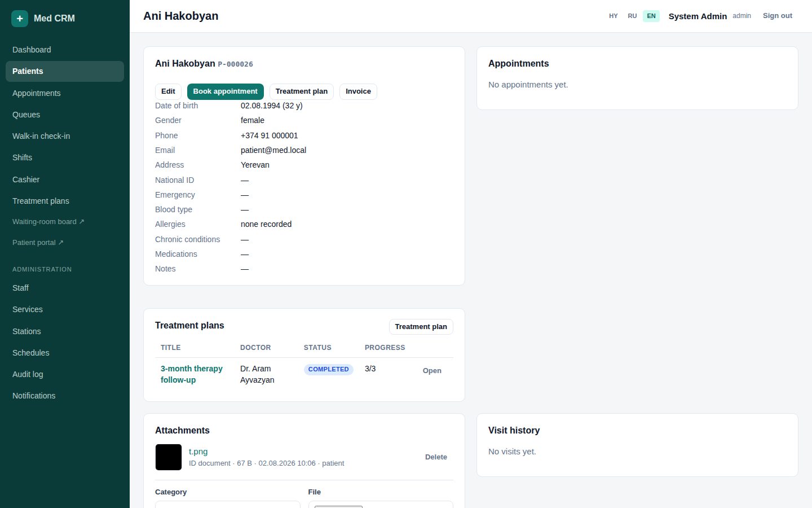This screenshot has height=508, width=812.
Task: Click the Edit patient button
Action: click(x=168, y=91)
